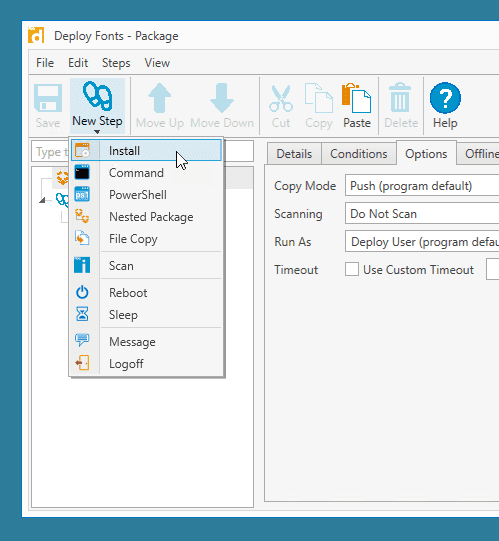Select the Steps footprints tree node
This screenshot has width=499, height=541.
tap(61, 199)
